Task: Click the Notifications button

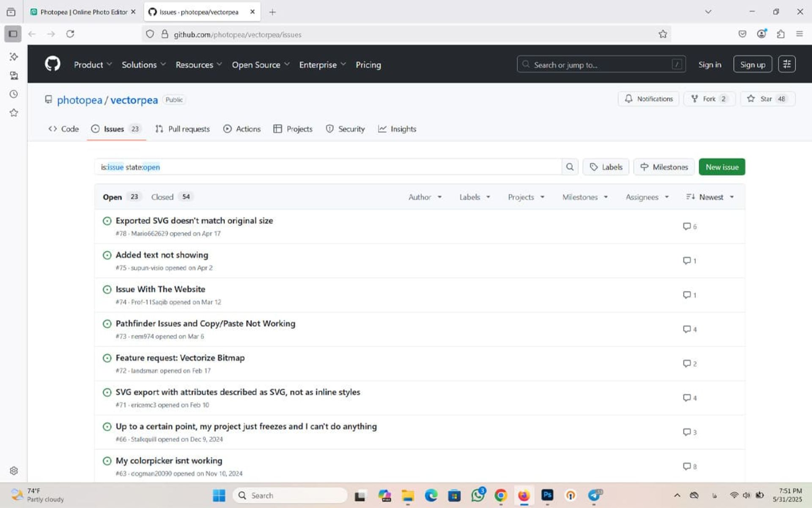Action: click(x=648, y=99)
